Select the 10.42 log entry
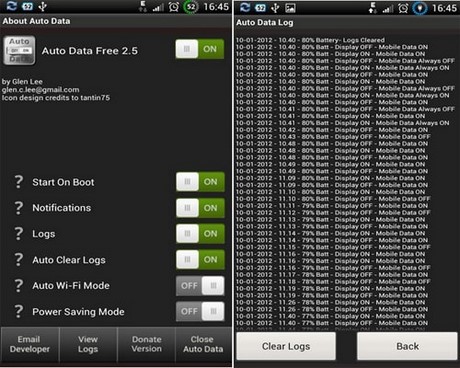460x368 pixels. (x=332, y=130)
